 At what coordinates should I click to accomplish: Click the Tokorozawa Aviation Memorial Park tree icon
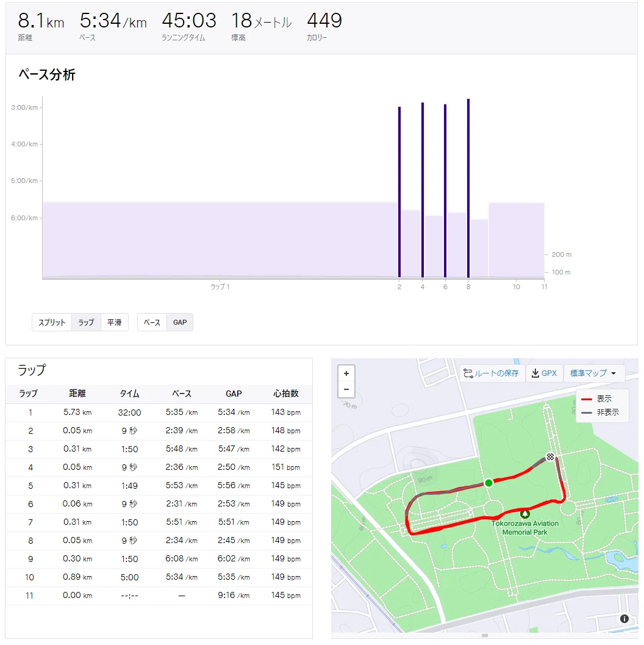point(525,514)
